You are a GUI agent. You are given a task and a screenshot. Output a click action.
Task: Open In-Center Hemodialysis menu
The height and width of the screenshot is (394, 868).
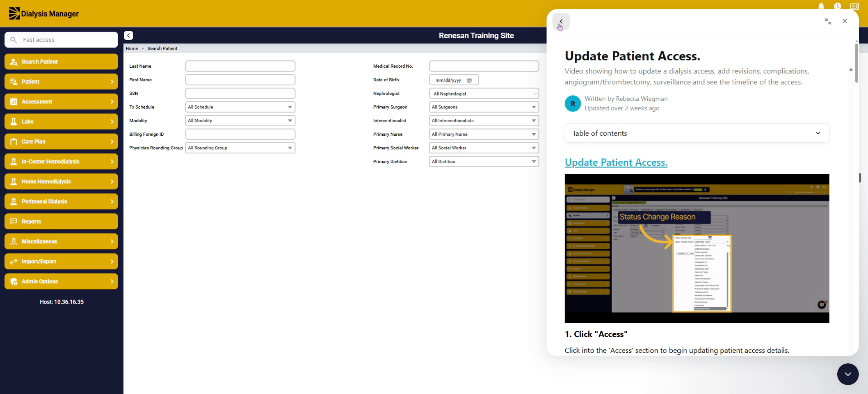(x=61, y=161)
